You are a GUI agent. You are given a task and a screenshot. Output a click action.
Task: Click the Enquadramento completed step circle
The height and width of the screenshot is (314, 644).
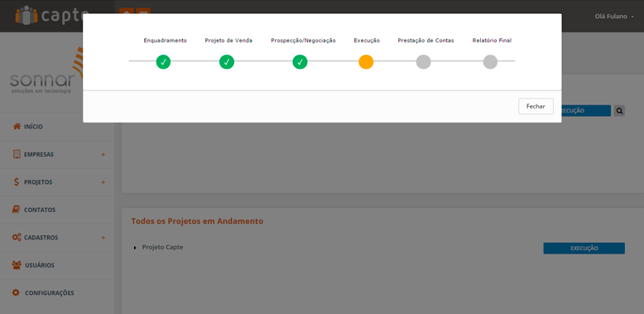[163, 62]
